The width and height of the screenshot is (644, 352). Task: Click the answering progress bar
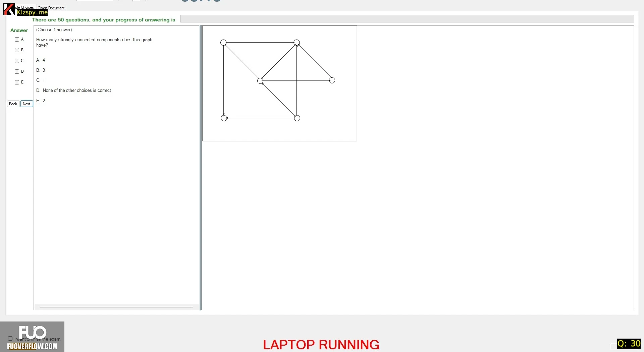pyautogui.click(x=407, y=19)
